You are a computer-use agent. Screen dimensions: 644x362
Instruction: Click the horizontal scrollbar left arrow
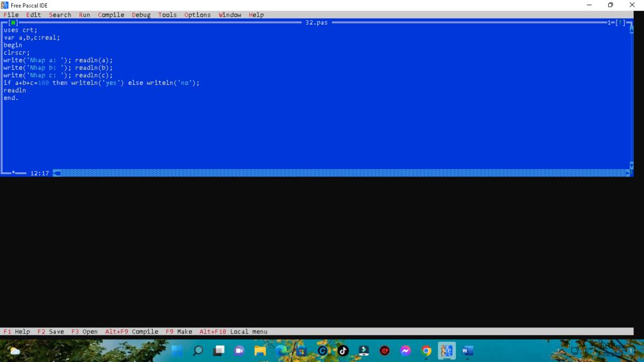pyautogui.click(x=57, y=173)
